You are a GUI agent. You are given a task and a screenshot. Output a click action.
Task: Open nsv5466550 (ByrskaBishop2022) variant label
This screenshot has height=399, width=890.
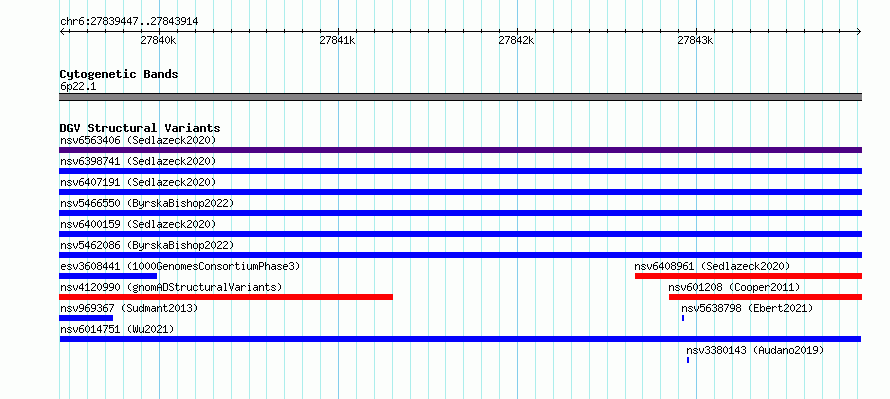[147, 203]
